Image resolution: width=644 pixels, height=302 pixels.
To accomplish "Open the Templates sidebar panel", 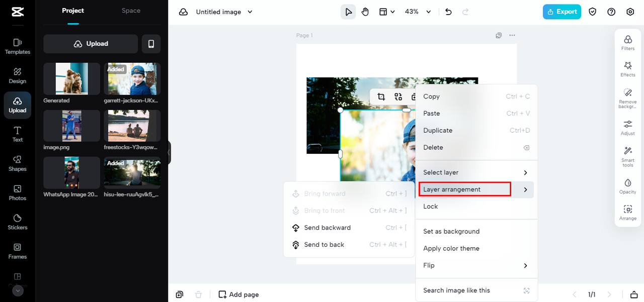I will [18, 46].
